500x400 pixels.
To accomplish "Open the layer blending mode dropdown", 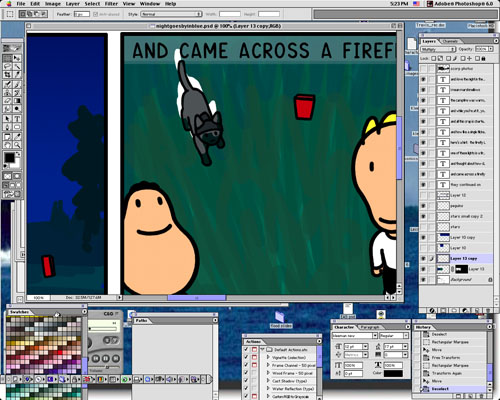I will coord(438,49).
